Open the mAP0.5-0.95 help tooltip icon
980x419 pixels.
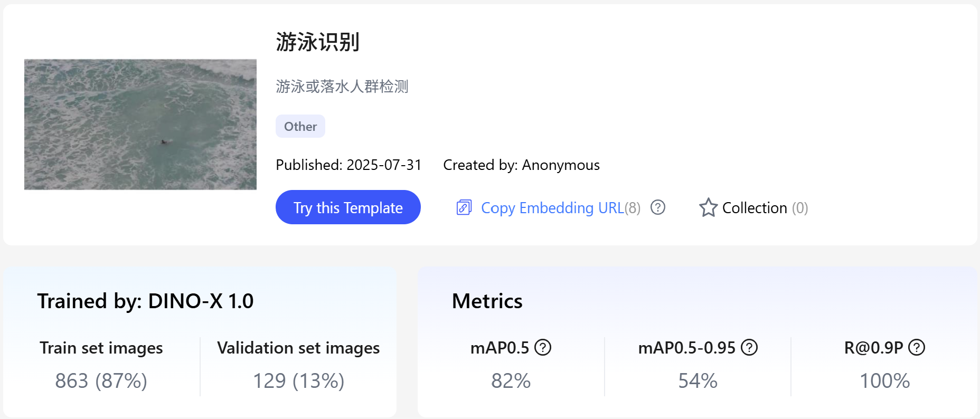[x=749, y=347]
